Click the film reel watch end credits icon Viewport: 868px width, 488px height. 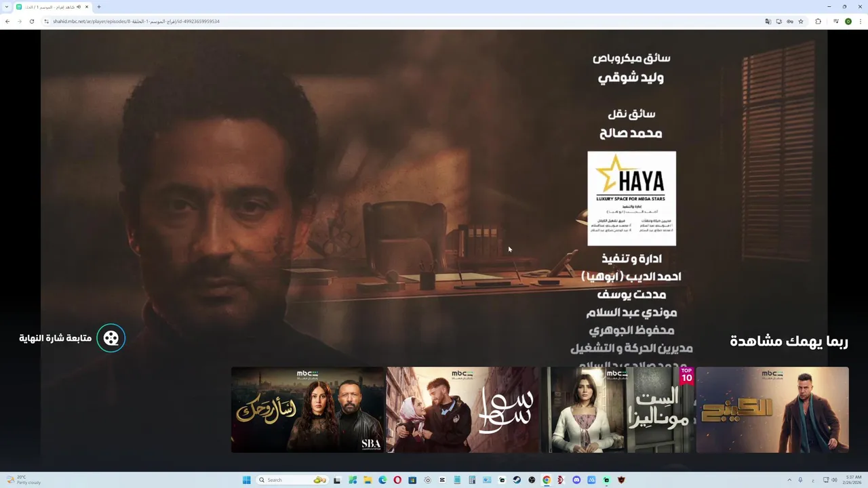coord(111,338)
